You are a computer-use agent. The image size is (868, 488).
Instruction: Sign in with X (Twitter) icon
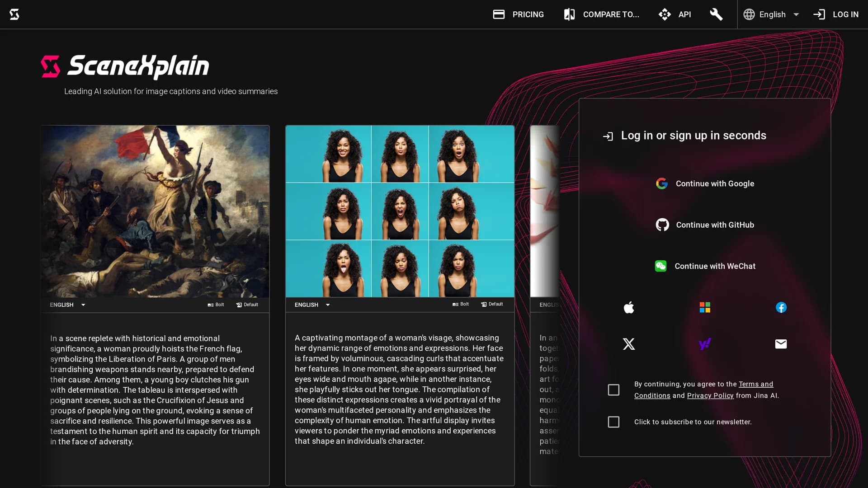coord(629,344)
